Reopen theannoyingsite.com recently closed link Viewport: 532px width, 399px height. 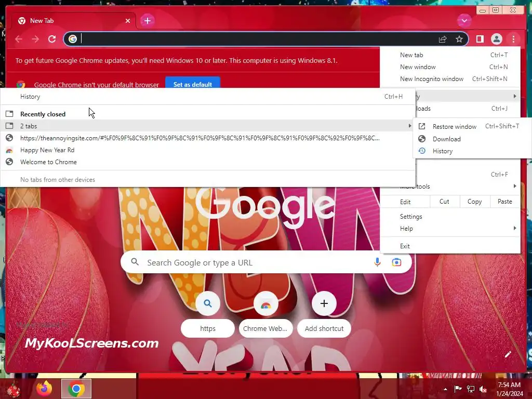click(x=208, y=138)
